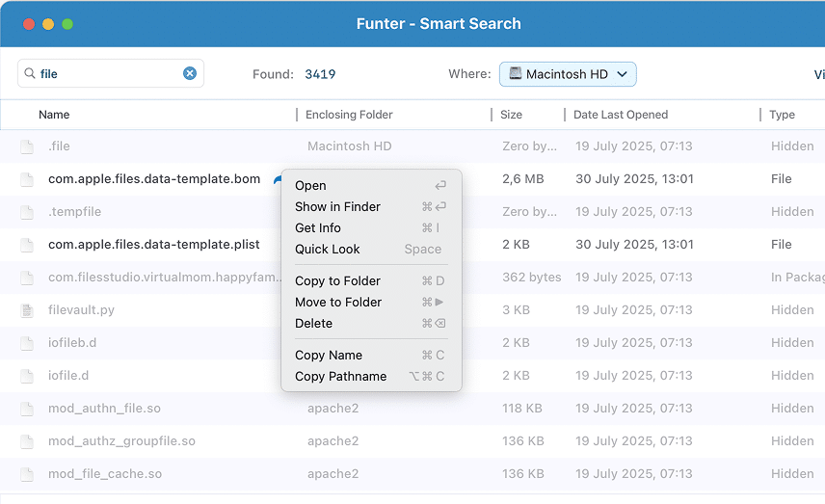Click the filevault.py script file icon
The width and height of the screenshot is (825, 504).
point(27,310)
